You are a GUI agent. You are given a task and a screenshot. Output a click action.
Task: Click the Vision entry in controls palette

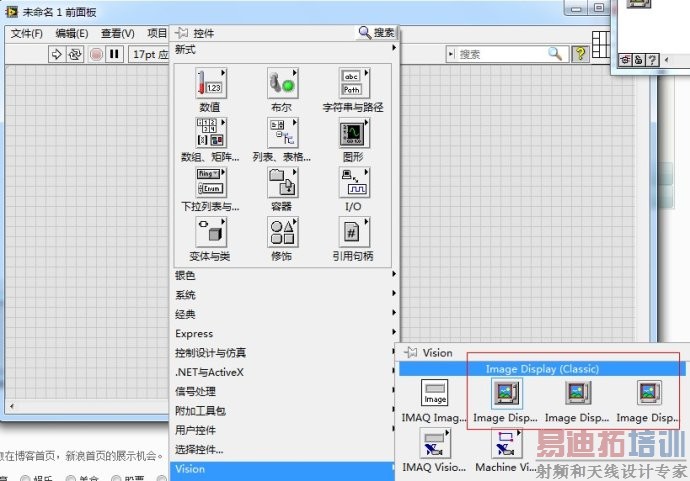coord(283,469)
